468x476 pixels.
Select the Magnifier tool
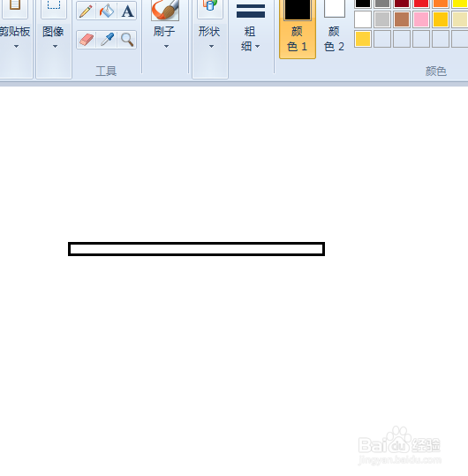(127, 40)
